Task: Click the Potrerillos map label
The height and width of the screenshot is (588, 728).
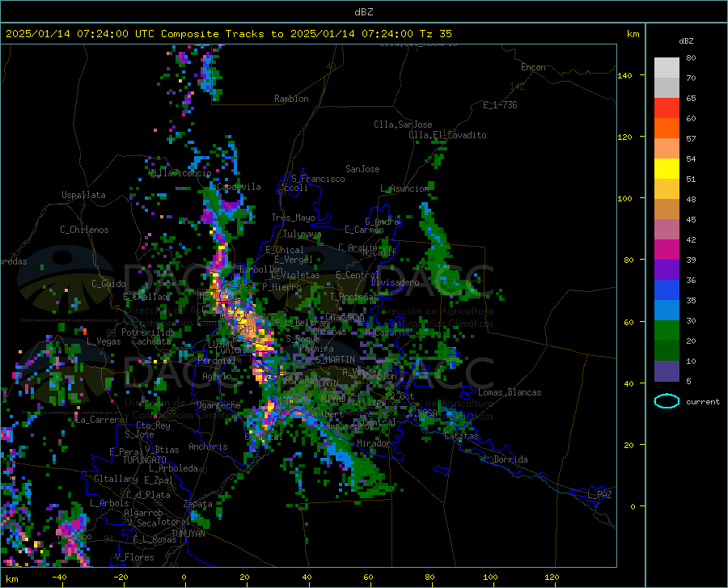Action: [x=148, y=332]
